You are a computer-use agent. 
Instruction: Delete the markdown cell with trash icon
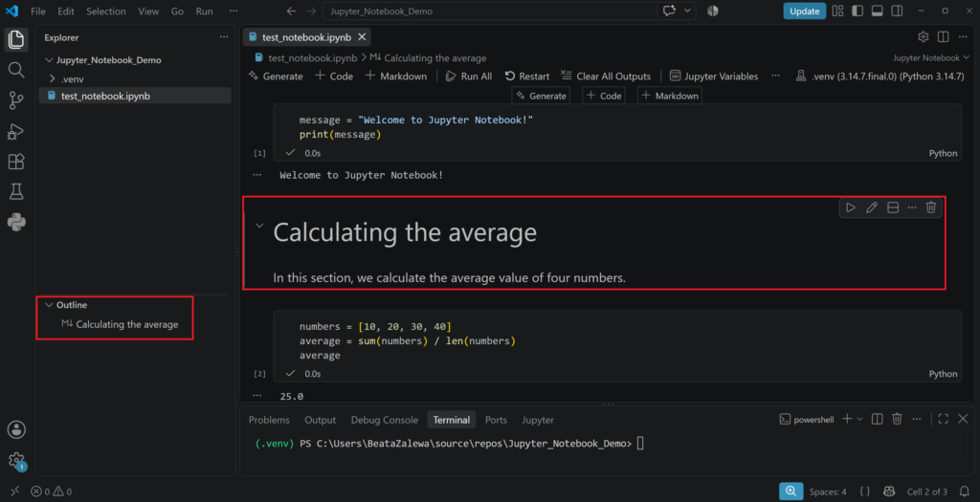pos(930,207)
